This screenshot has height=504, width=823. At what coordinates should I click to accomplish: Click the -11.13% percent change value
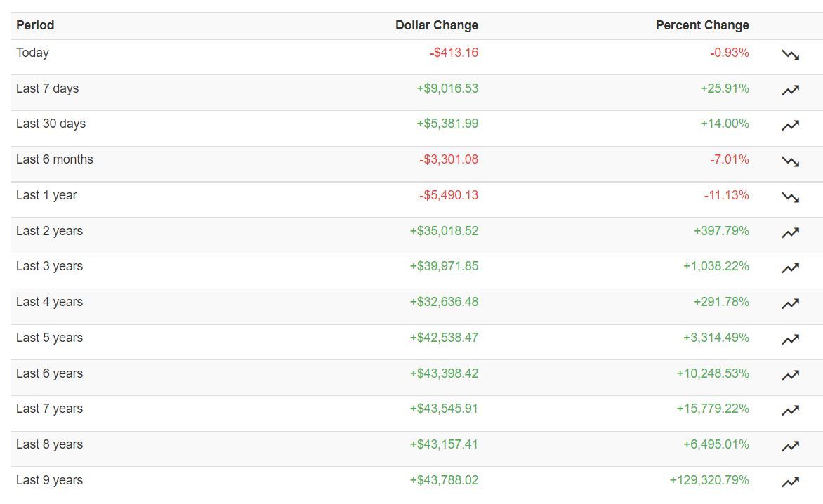(726, 195)
